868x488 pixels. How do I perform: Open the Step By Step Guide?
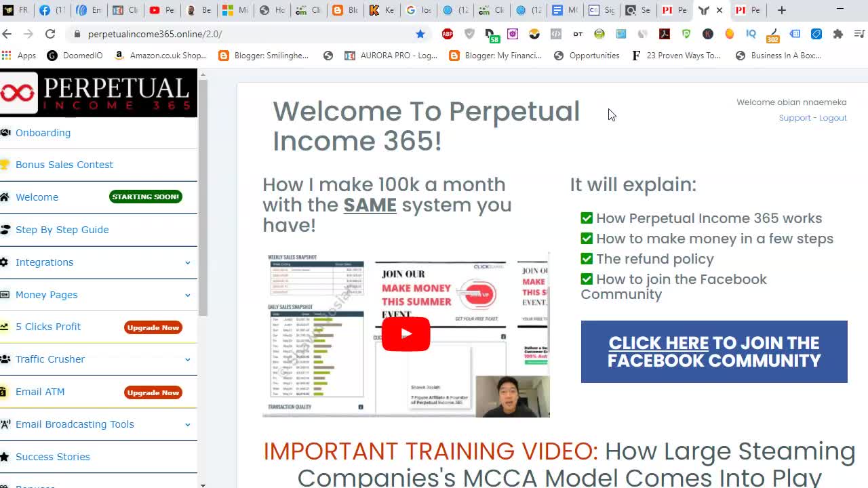62,230
